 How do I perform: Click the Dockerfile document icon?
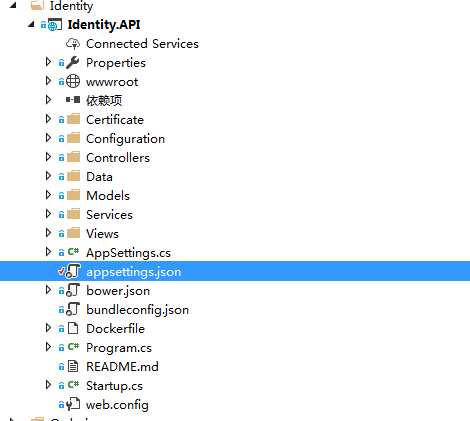tap(73, 329)
